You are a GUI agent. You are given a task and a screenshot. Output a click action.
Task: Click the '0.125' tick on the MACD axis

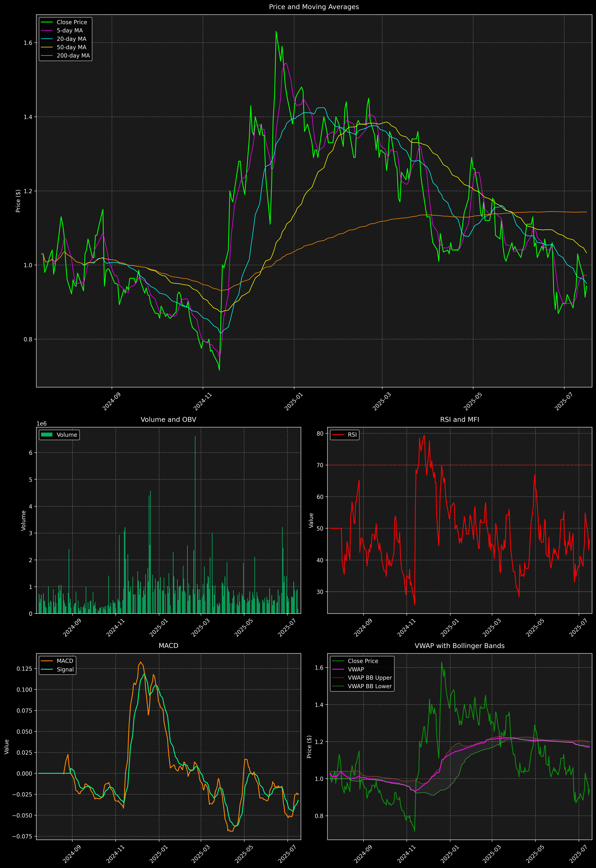(25, 669)
